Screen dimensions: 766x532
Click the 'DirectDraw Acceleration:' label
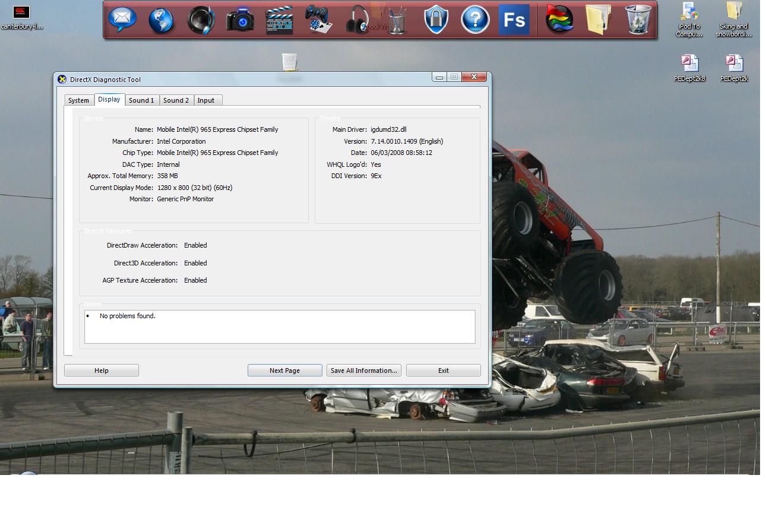coord(143,245)
